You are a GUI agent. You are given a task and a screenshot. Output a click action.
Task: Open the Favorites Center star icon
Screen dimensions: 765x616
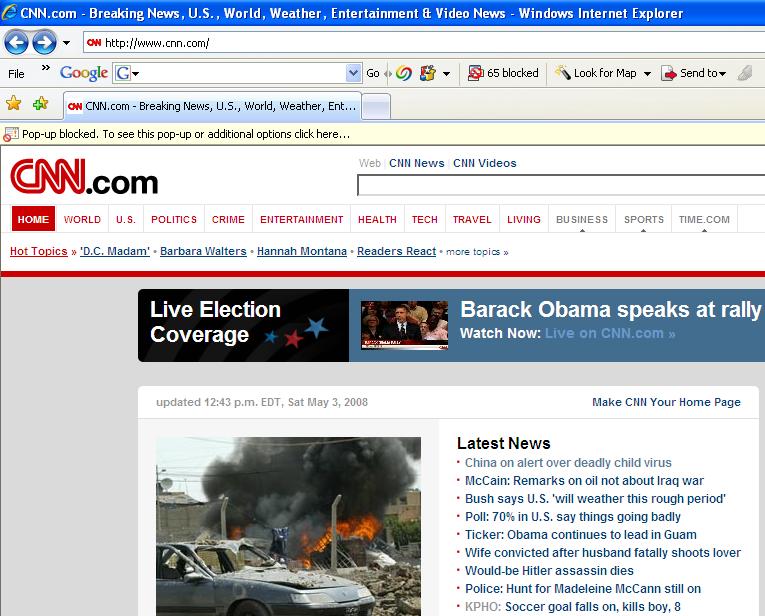[14, 104]
